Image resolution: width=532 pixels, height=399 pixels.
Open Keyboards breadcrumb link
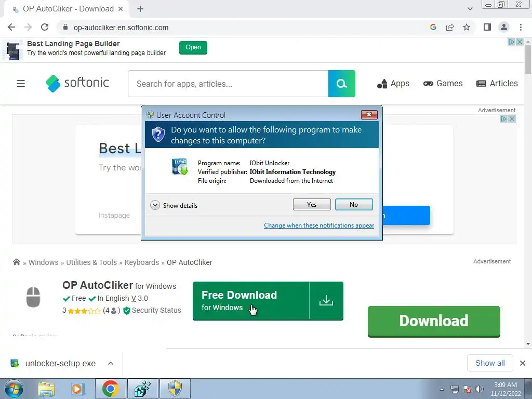pos(141,262)
